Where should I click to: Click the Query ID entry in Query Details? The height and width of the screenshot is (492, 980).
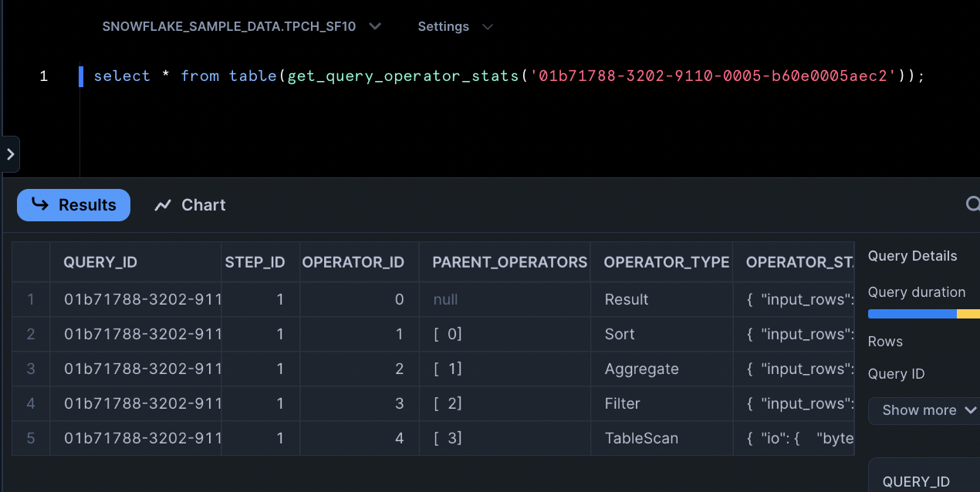click(x=896, y=373)
